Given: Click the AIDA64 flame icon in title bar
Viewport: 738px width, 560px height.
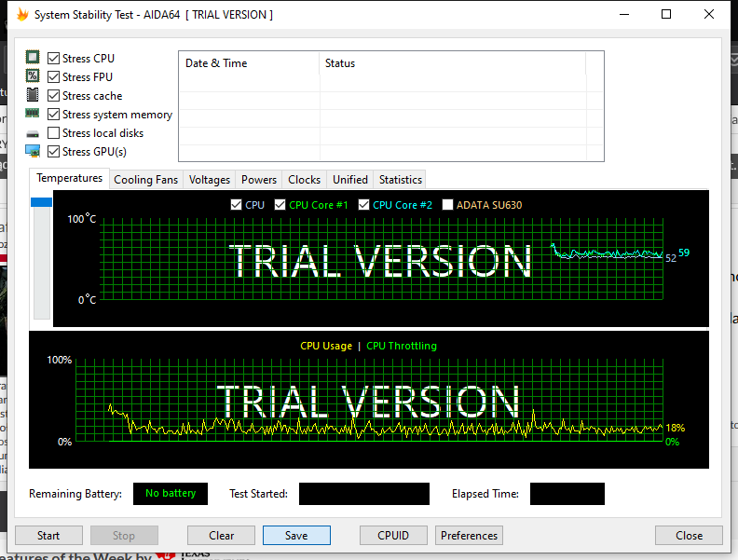Looking at the screenshot, I should [22, 14].
